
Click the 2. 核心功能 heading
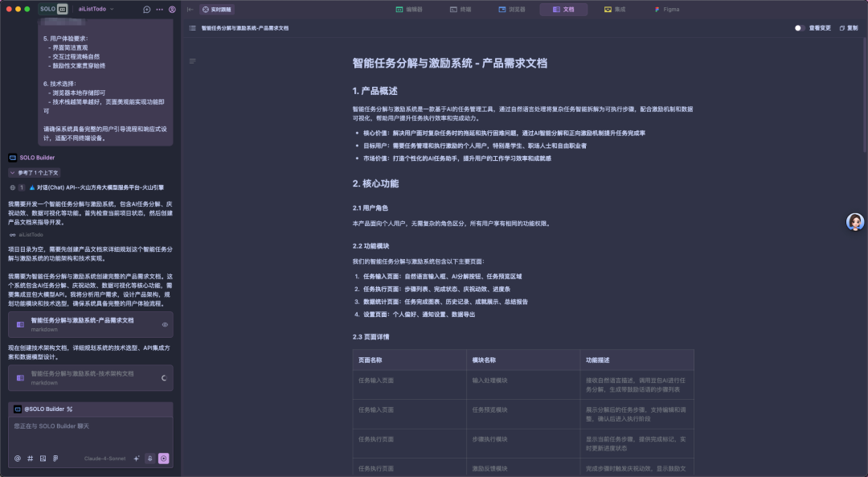pos(375,183)
